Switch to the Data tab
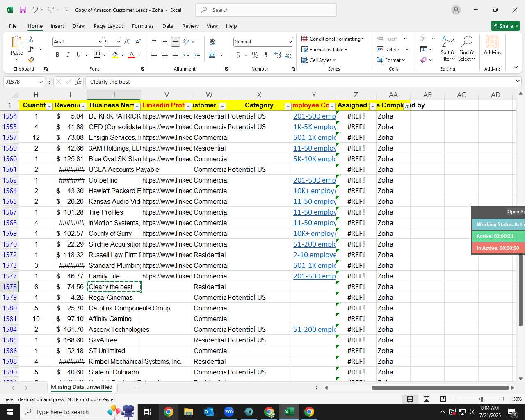The height and width of the screenshot is (420, 525). [x=168, y=26]
